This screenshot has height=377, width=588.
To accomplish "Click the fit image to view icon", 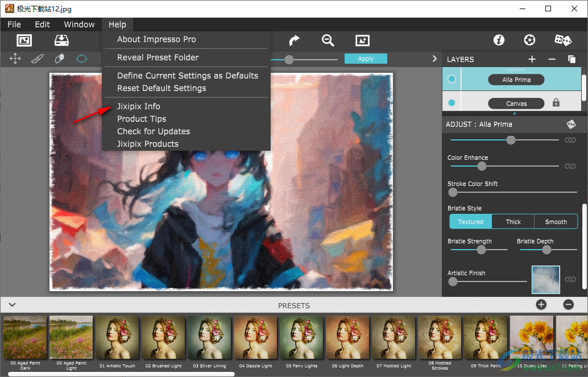I will click(362, 40).
